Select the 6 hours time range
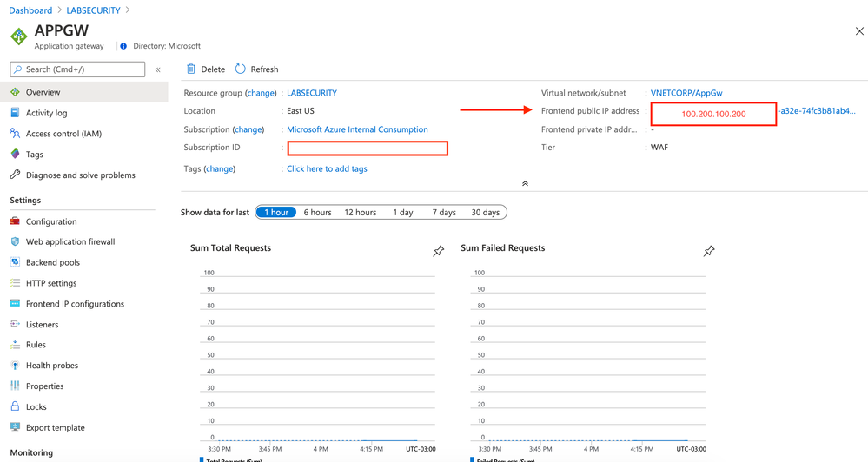868x462 pixels. 318,213
